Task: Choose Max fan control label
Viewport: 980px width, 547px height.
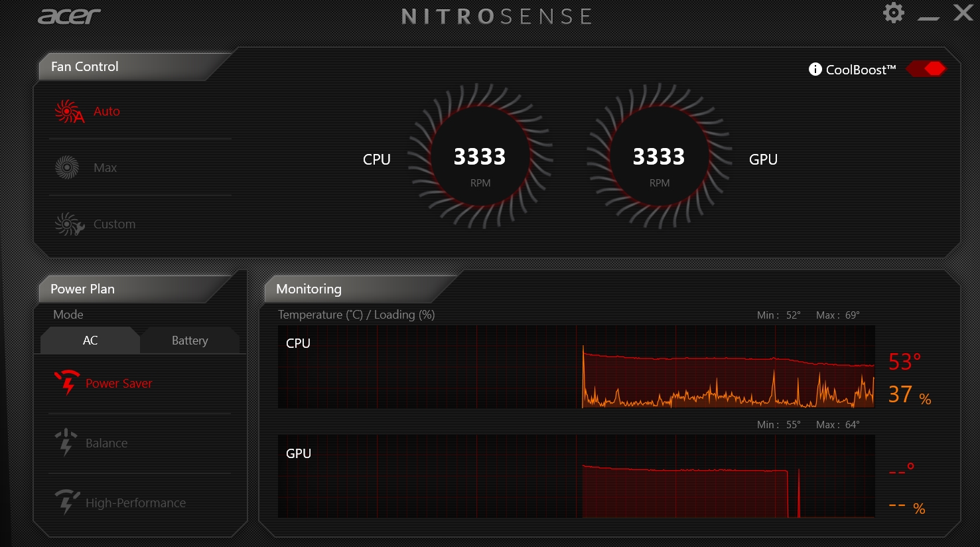Action: click(105, 168)
